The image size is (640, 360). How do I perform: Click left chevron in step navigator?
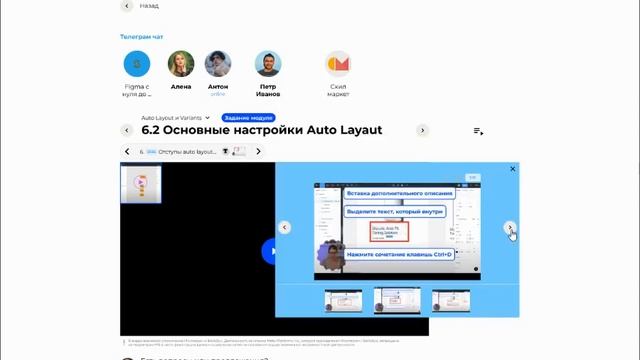click(127, 151)
